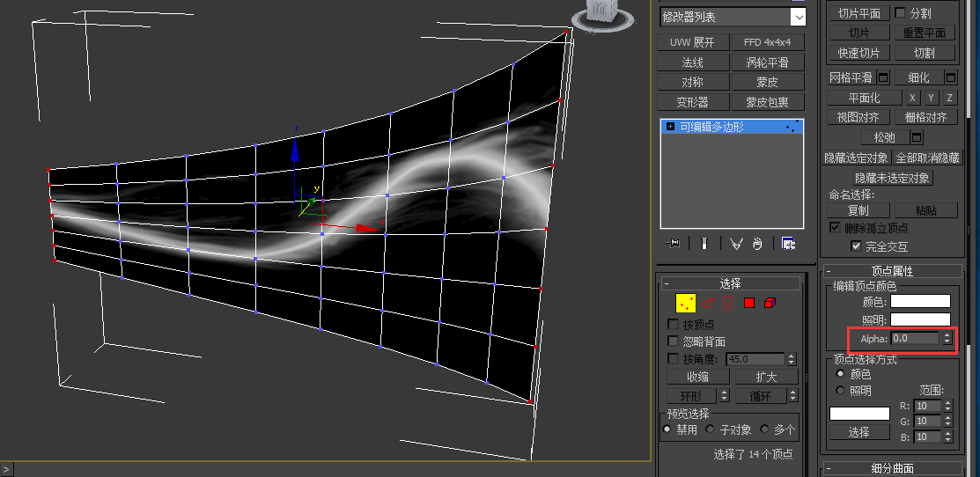Viewport: 980px width, 477px height.
Task: Click the 切割 button
Action: [x=925, y=53]
